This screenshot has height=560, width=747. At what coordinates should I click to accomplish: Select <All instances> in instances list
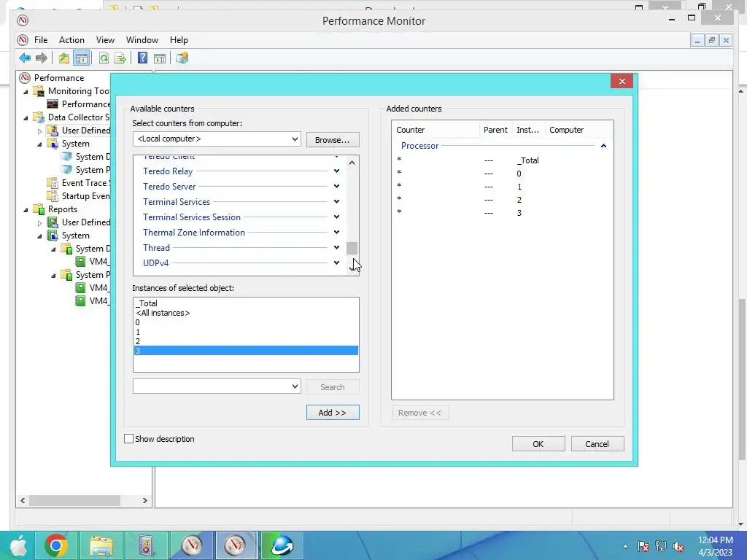[246, 313]
